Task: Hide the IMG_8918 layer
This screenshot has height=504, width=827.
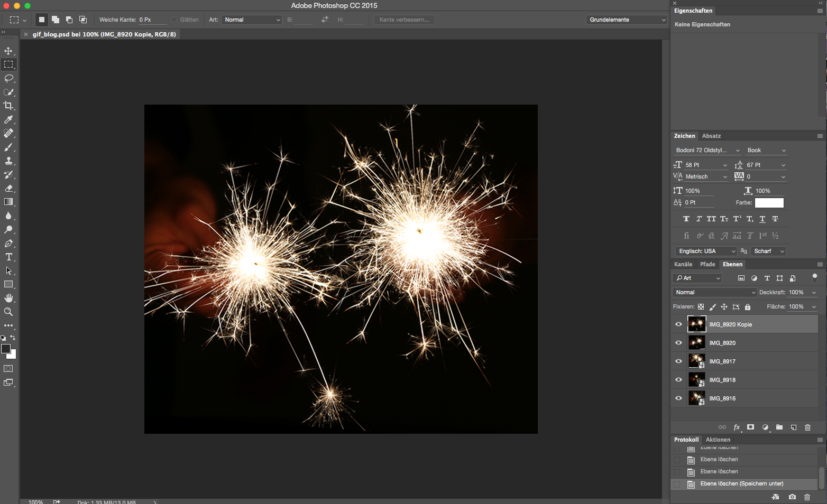Action: click(678, 380)
